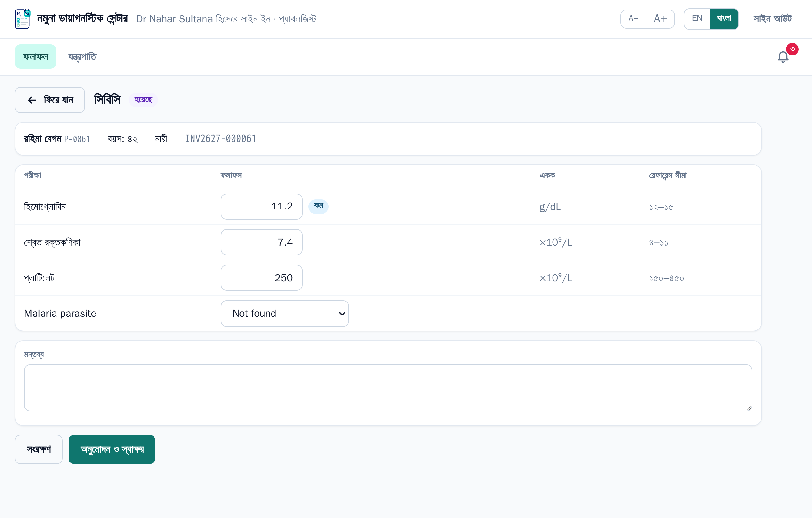Click patient name রহিমা বেগম
This screenshot has width=812, height=518.
tap(43, 139)
